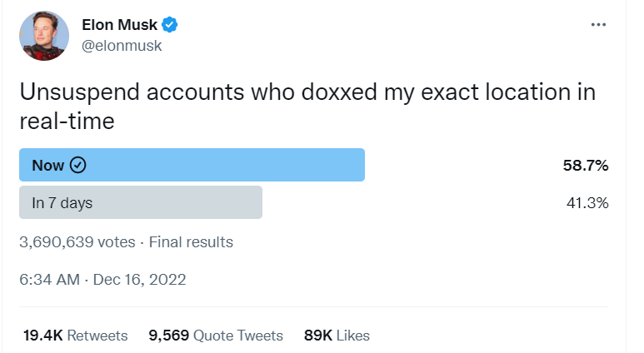This screenshot has height=353, width=644.
Task: View the 9,569 Quote Tweets list
Action: 216,336
